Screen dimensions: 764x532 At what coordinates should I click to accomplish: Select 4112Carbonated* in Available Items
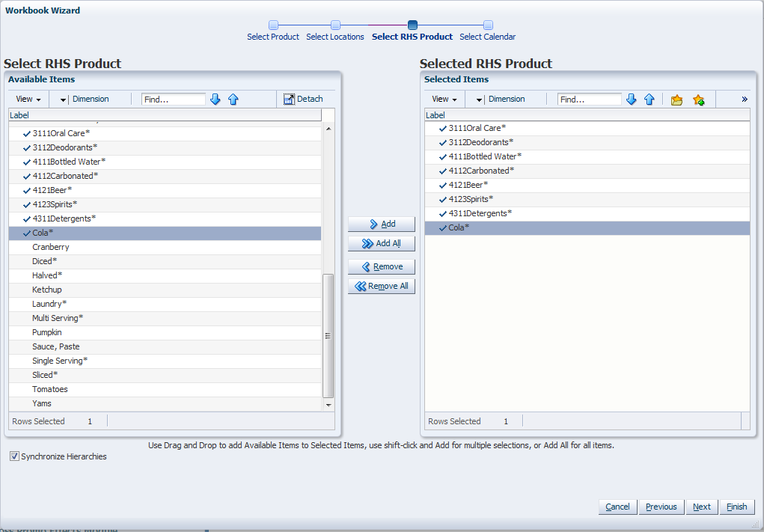[165, 176]
